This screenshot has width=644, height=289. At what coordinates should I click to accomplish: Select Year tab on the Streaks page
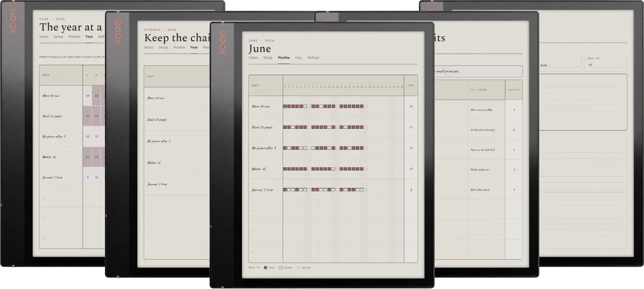[x=194, y=47]
